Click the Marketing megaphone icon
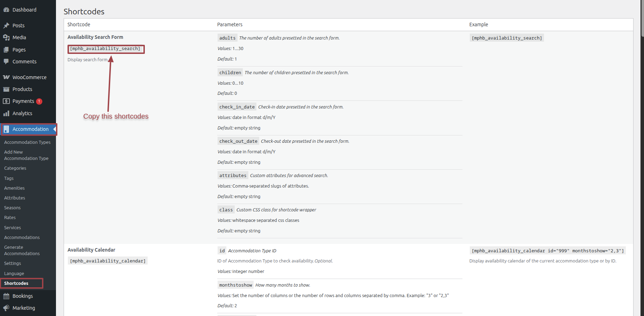The width and height of the screenshot is (644, 316). coord(6,308)
